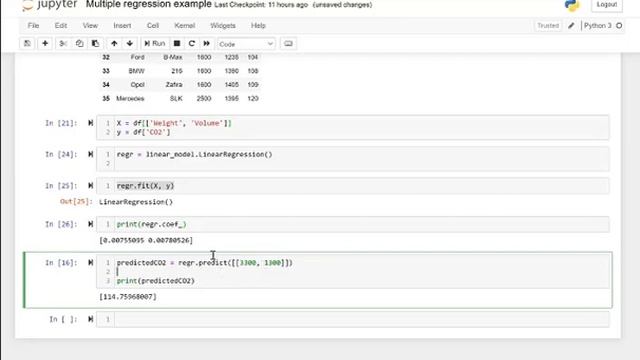Click the predictedCO2 = regr.predict line
640x360 pixels.
pos(204,262)
